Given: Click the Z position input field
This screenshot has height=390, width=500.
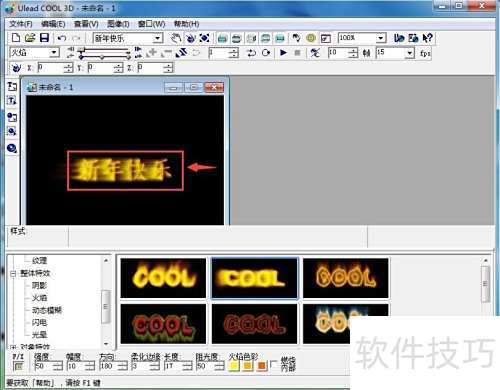Looking at the screenshot, I should pyautogui.click(x=151, y=68).
